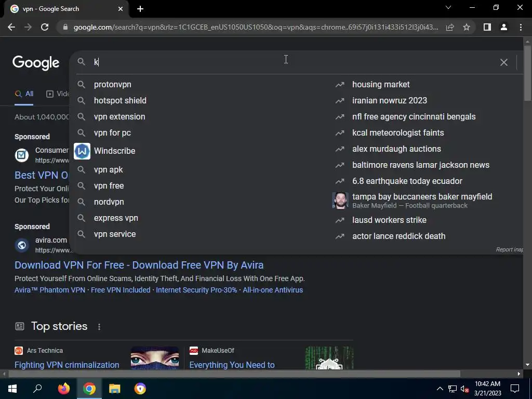Click the vertical page scrollbar
532x399 pixels.
527,73
